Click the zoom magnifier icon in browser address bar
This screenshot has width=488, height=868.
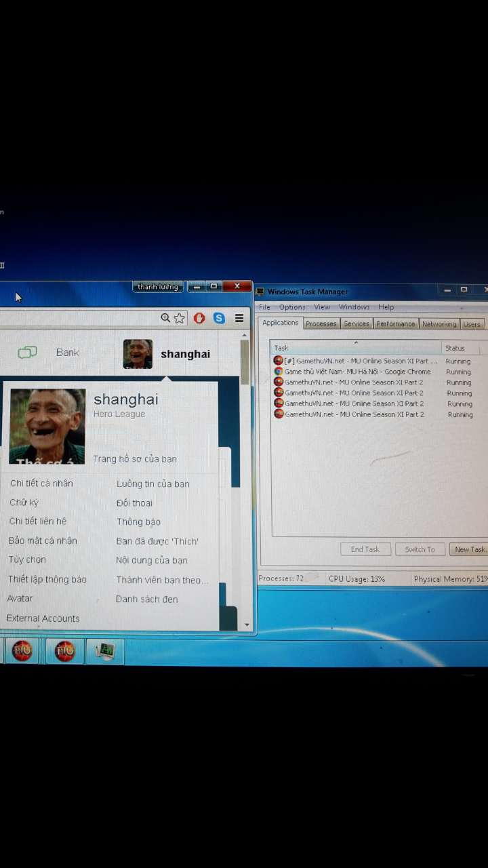(165, 318)
